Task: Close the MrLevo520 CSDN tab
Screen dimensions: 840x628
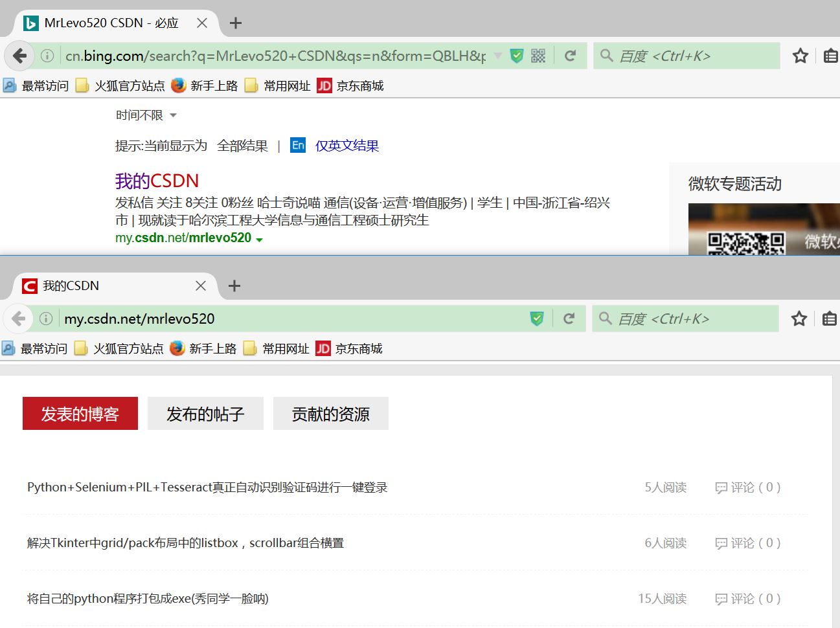Action: coord(202,23)
